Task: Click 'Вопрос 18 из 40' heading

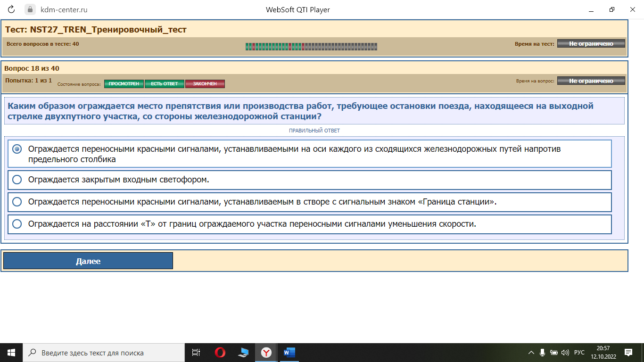Action: click(32, 68)
